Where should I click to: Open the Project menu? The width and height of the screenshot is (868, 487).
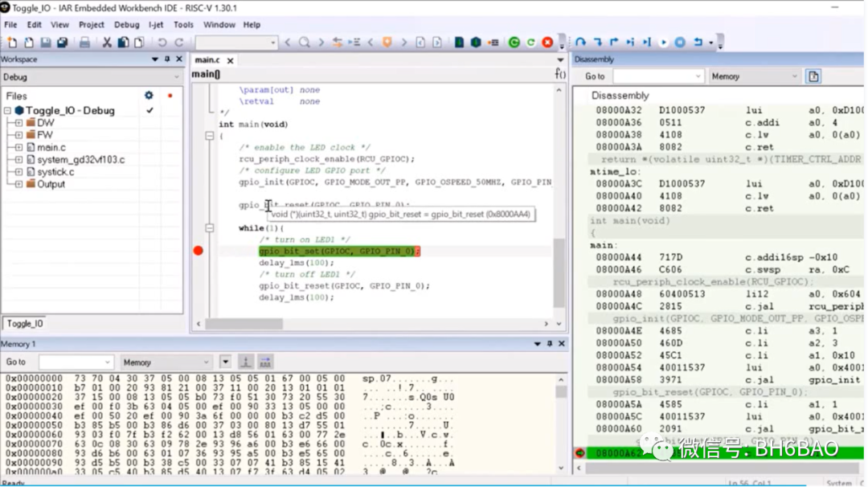coord(92,24)
